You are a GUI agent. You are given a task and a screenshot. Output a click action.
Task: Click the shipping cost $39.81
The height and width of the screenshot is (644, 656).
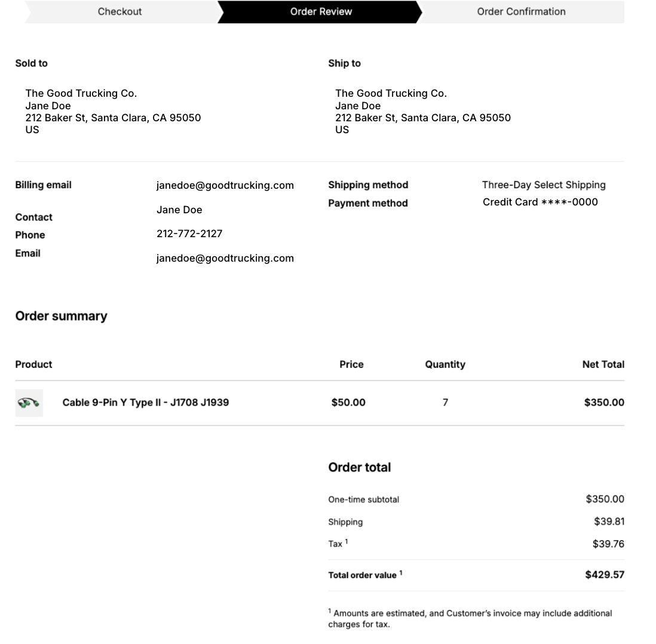[x=609, y=522]
